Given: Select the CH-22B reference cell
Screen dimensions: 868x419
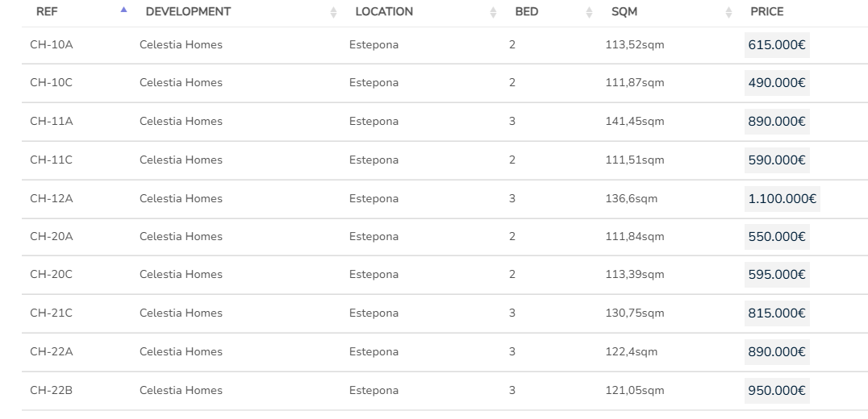Looking at the screenshot, I should (51, 391).
